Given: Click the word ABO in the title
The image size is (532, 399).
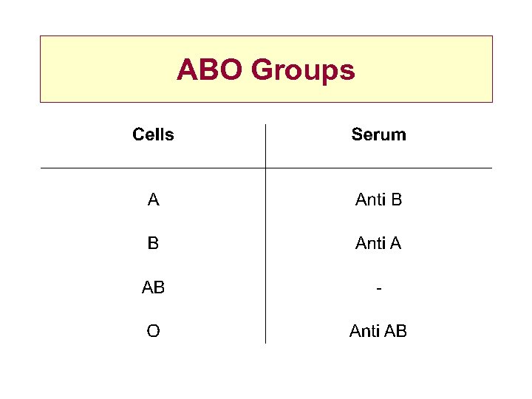Looking at the screenshot, I should pyautogui.click(x=211, y=70).
